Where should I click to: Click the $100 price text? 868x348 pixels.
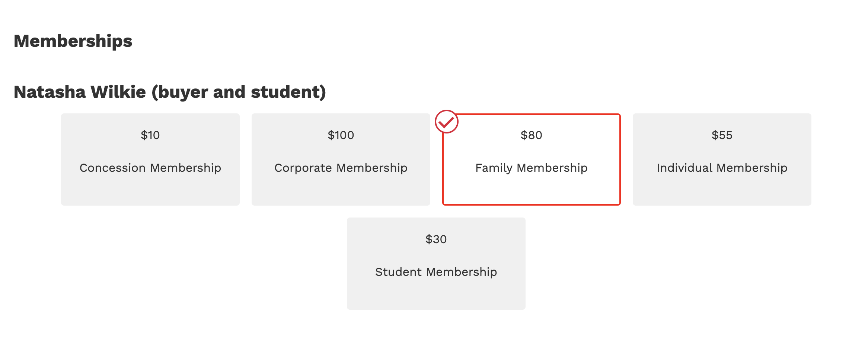[x=341, y=135]
